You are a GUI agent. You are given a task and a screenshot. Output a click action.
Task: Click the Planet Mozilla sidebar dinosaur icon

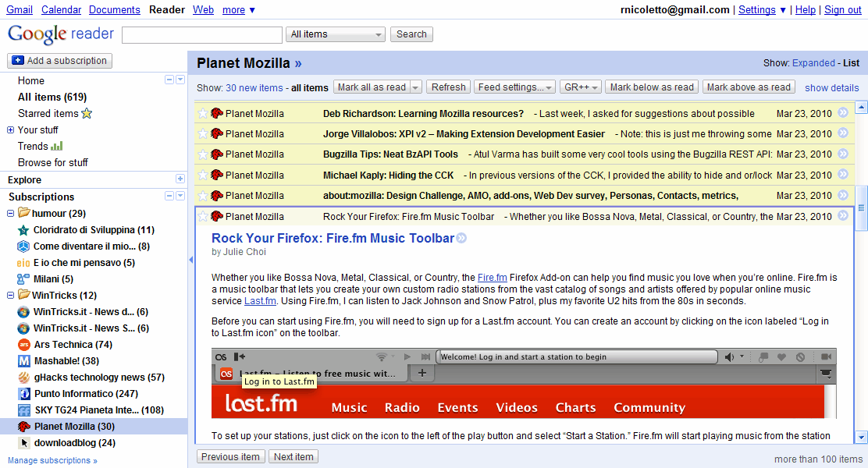tap(23, 427)
